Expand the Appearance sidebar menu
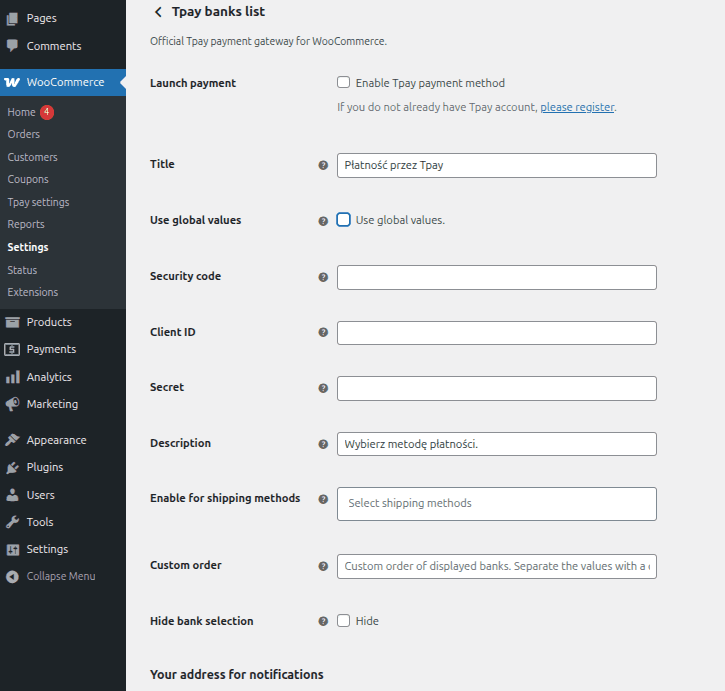 [x=56, y=440]
